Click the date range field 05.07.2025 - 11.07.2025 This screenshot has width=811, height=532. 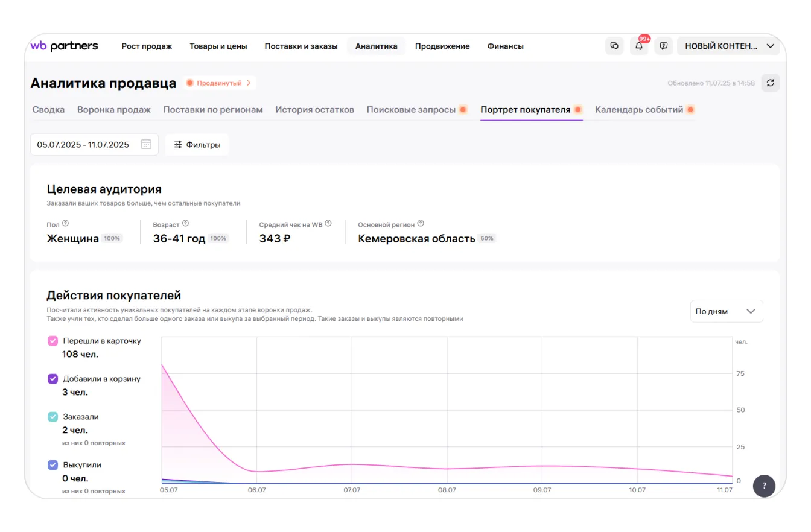click(x=83, y=145)
